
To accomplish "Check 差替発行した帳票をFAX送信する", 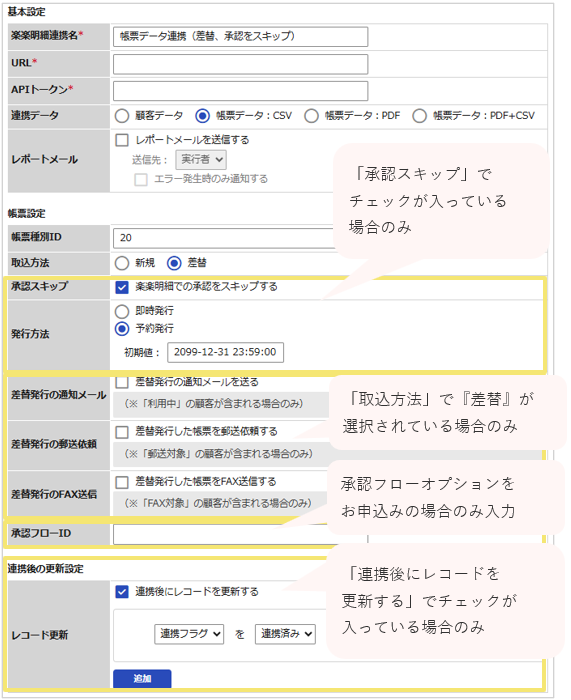I will tap(122, 482).
